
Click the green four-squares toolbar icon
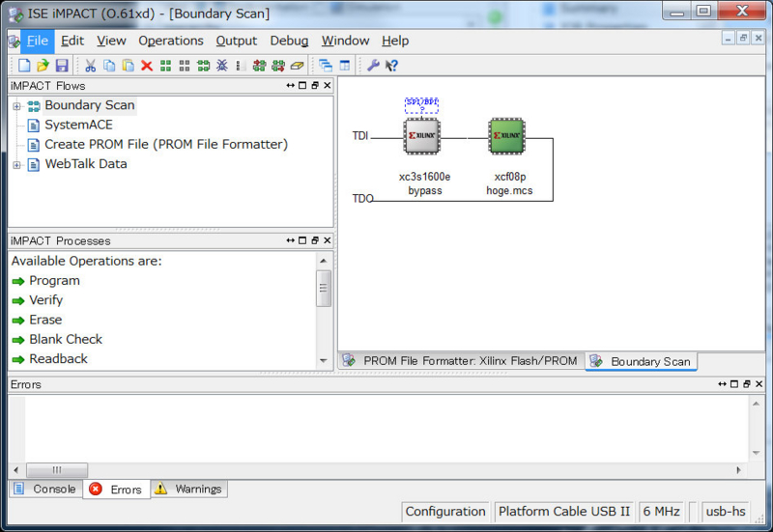point(165,66)
